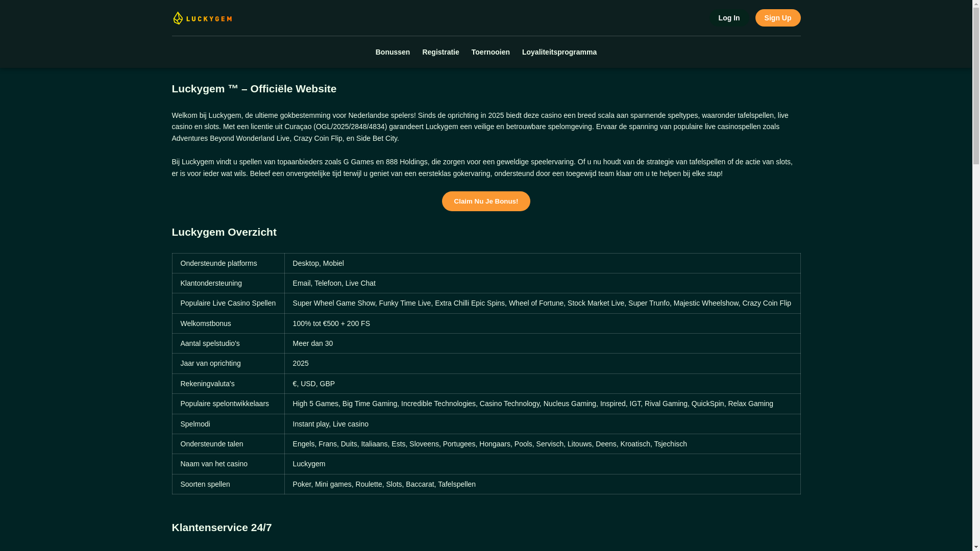The width and height of the screenshot is (980, 551).
Task: Click the Super Wheel Game Show list cell
Action: point(542,303)
